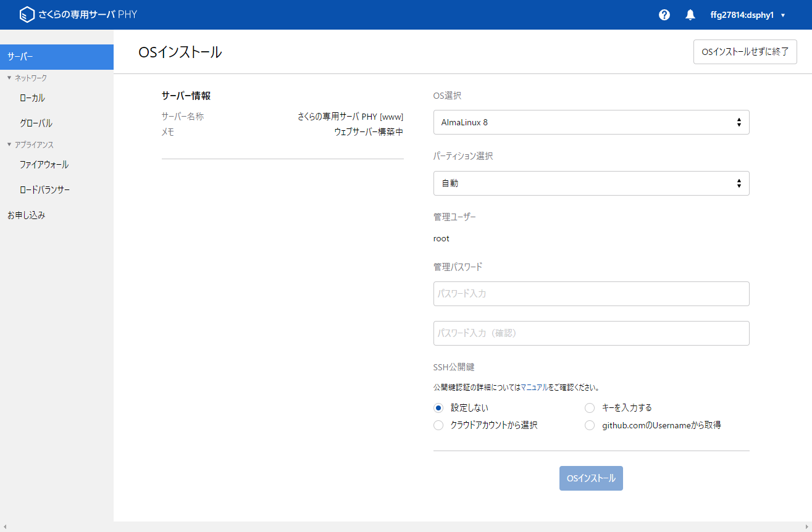The image size is (812, 532).
Task: Choose github.comのUsernameから取得 radio option
Action: [590, 425]
